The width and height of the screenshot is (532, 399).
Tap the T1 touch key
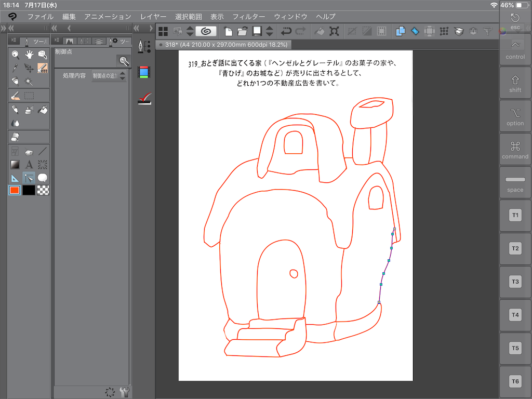515,216
